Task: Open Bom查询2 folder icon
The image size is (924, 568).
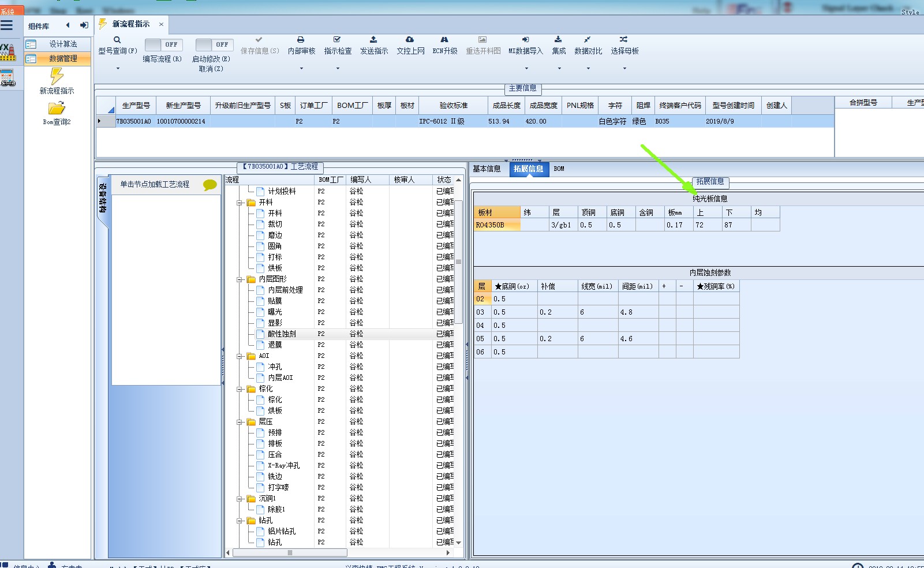Action: [x=57, y=108]
